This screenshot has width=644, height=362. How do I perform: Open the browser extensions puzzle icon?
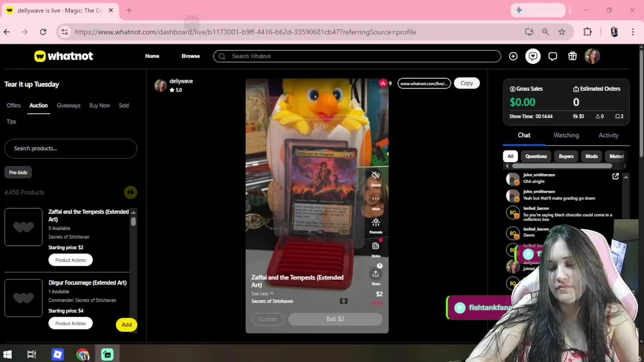coord(587,32)
